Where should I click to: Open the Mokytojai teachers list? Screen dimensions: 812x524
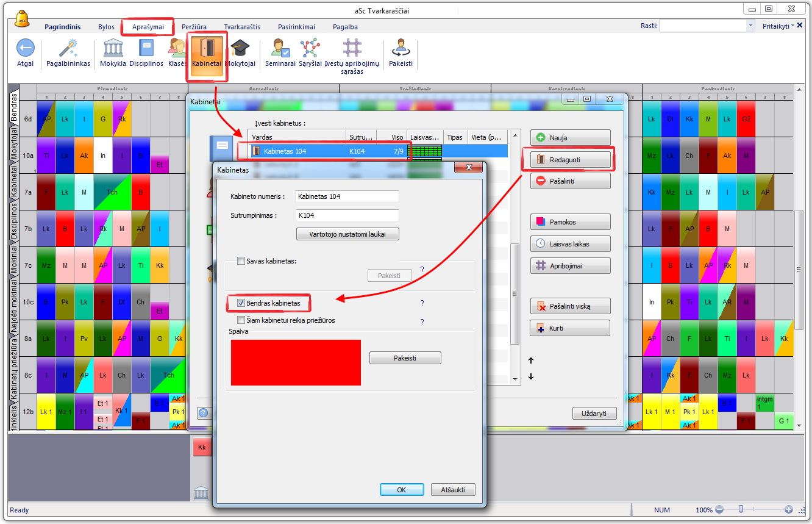[240, 49]
